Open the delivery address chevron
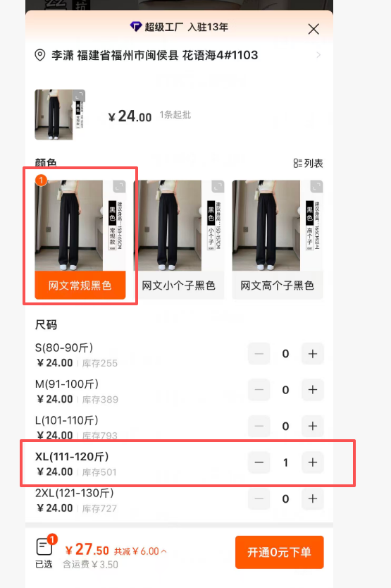 tap(318, 55)
